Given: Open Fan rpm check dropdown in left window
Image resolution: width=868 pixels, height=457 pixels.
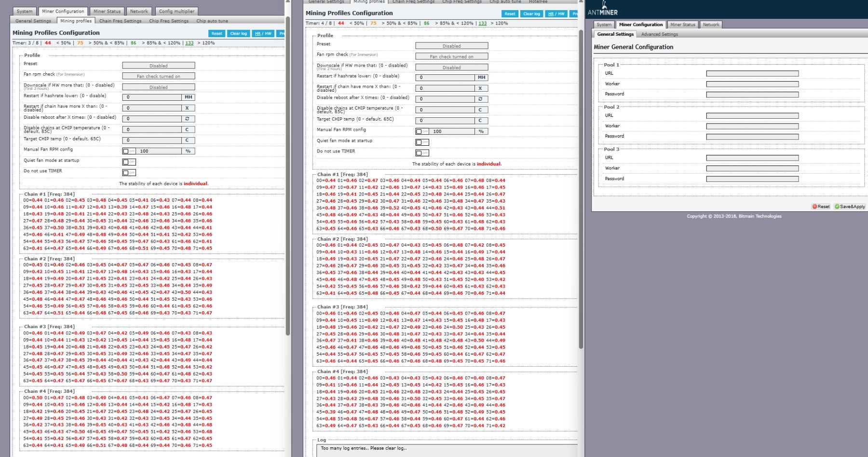Looking at the screenshot, I should point(159,76).
